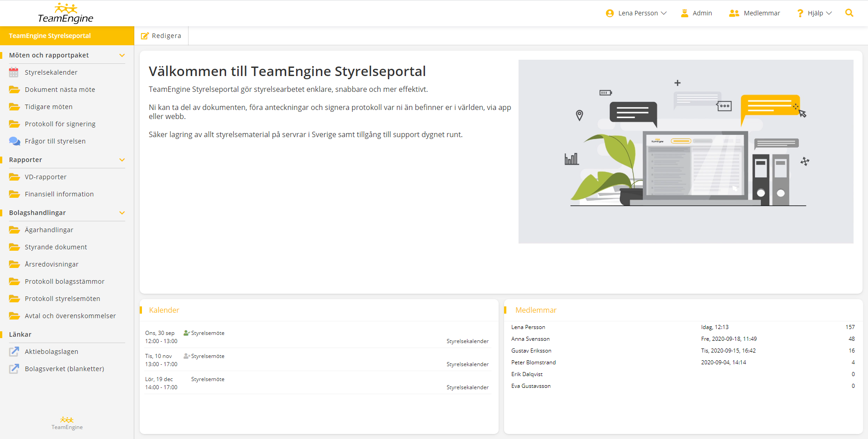Collapse the Rapporter section chevron
This screenshot has height=439, width=868.
click(x=122, y=160)
